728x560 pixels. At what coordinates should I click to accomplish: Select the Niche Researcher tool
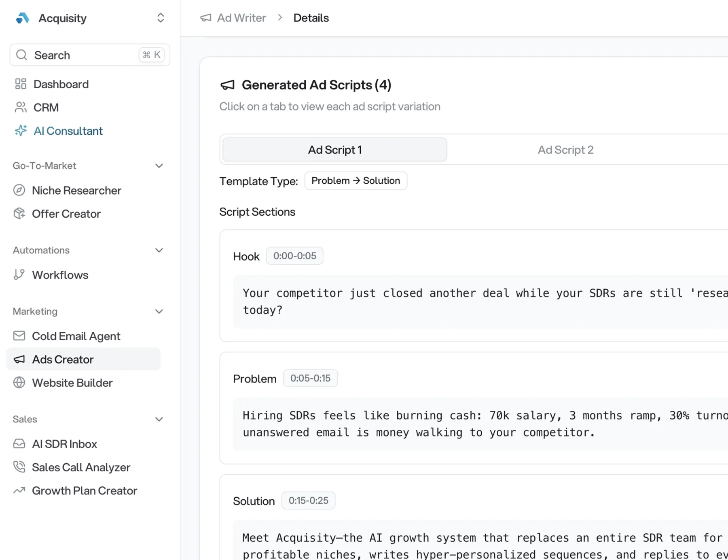click(x=77, y=190)
